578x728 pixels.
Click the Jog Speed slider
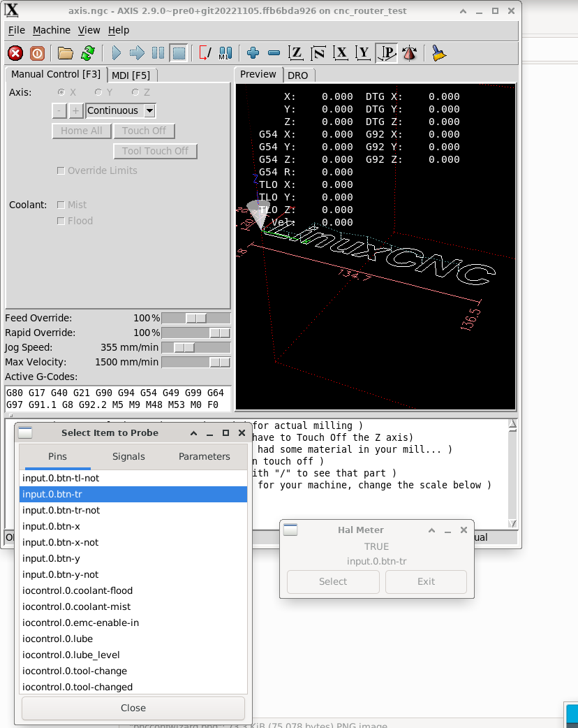[x=195, y=347]
